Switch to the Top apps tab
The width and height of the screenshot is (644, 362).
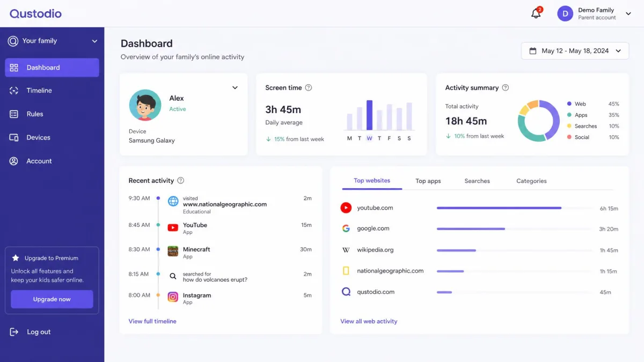pyautogui.click(x=428, y=181)
